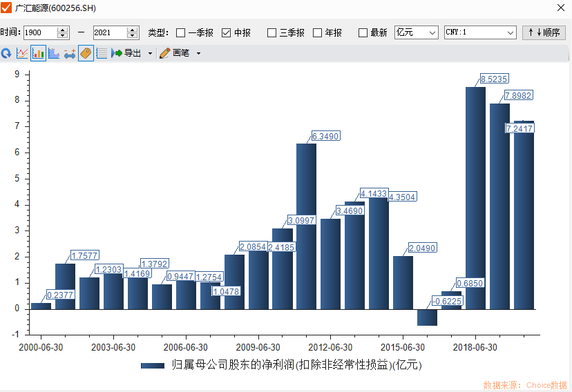Click the 导出 export button
This screenshot has width=572, height=392.
click(126, 53)
